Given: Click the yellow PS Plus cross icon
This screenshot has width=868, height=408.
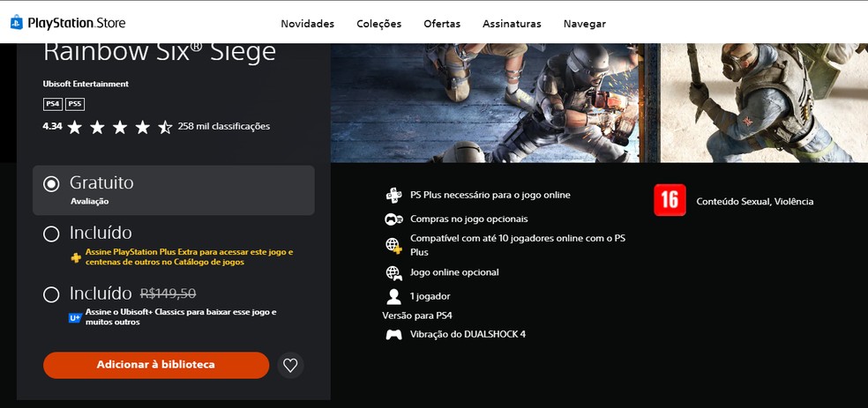Looking at the screenshot, I should (76, 257).
